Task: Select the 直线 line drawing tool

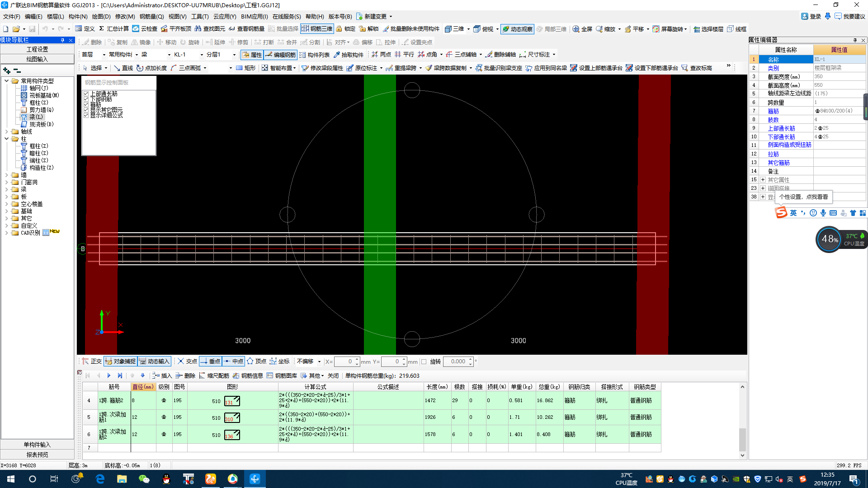Action: (123, 68)
